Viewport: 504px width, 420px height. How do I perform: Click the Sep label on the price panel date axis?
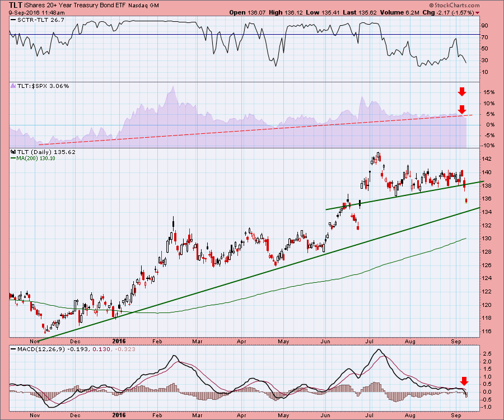coord(456,341)
